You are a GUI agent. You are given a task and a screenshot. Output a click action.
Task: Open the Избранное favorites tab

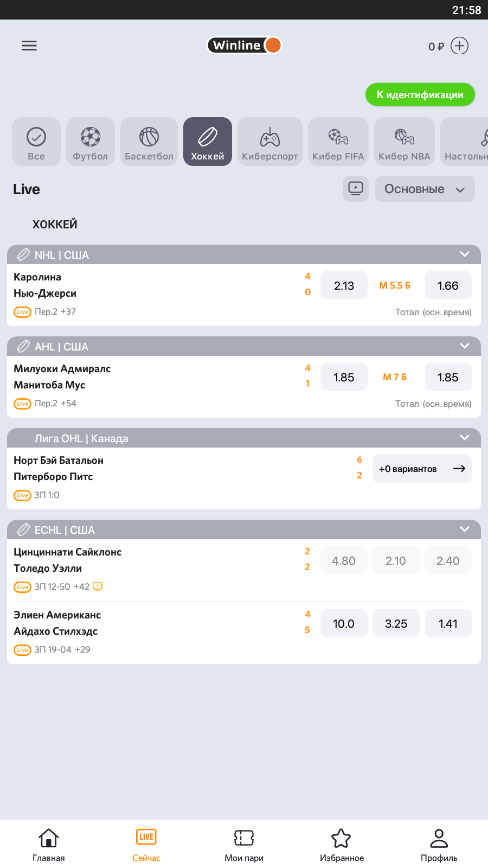pyautogui.click(x=342, y=845)
